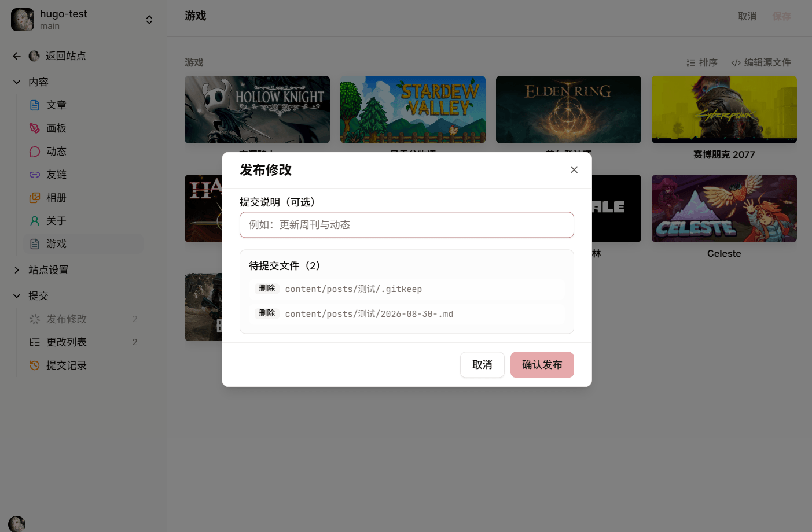Click the back arrow icon beside 返回站点
This screenshot has height=532, width=812.
pos(17,56)
